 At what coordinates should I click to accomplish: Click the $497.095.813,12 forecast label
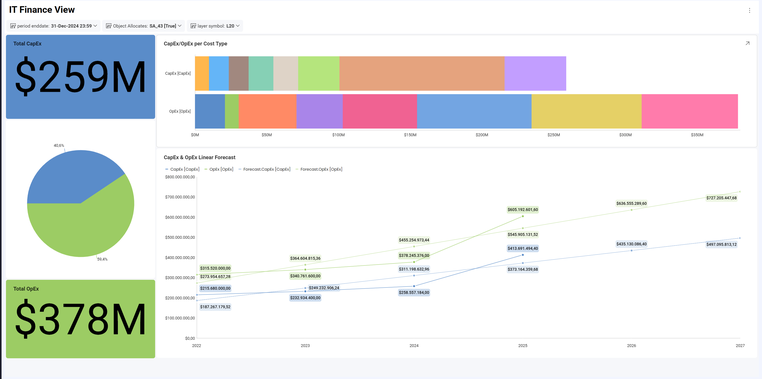click(x=722, y=244)
